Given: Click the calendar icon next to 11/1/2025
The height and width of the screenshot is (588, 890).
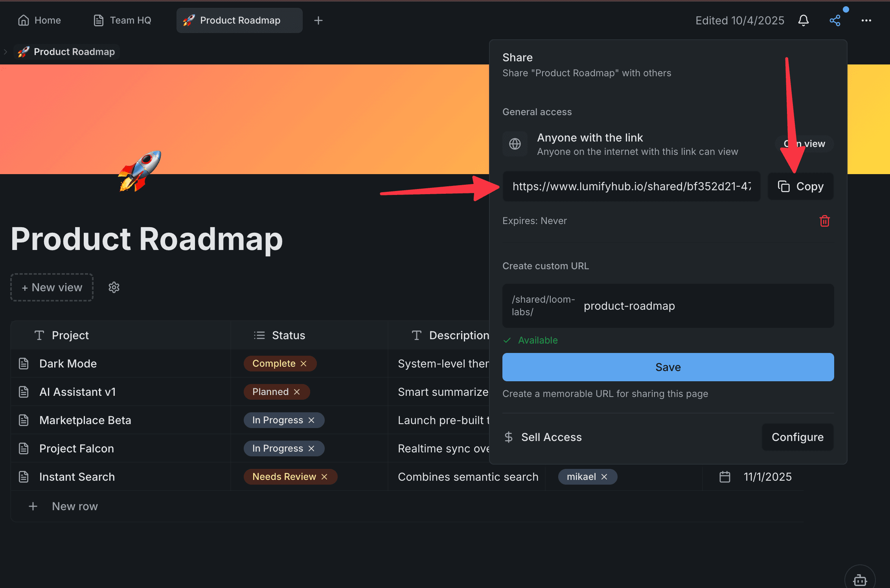Looking at the screenshot, I should pyautogui.click(x=725, y=477).
